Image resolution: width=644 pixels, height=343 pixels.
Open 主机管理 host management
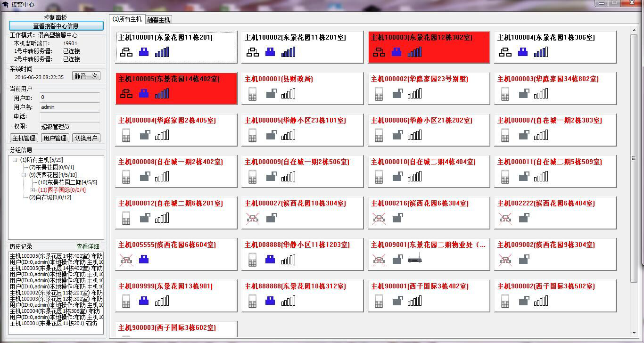tap(24, 138)
